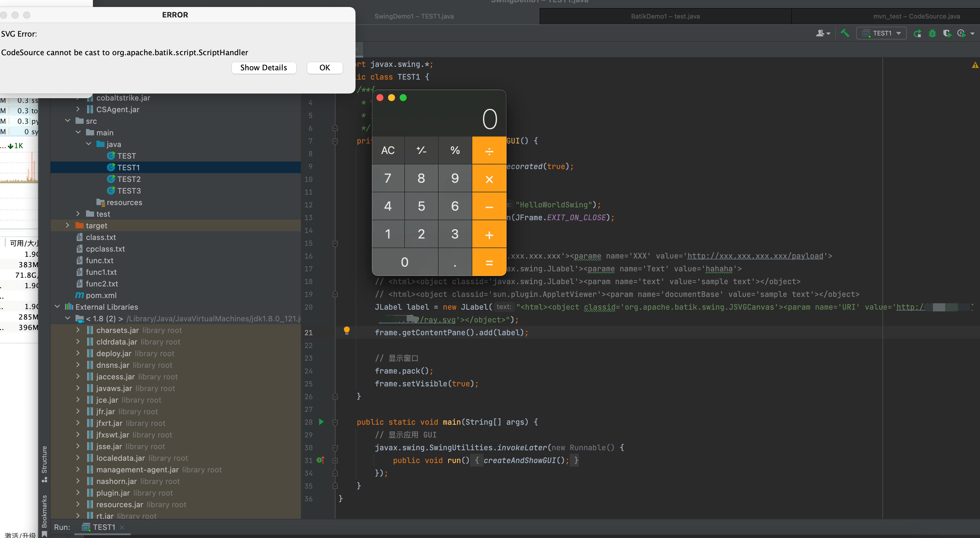
Task: Click OK in the SVG error dialog
Action: coord(324,68)
